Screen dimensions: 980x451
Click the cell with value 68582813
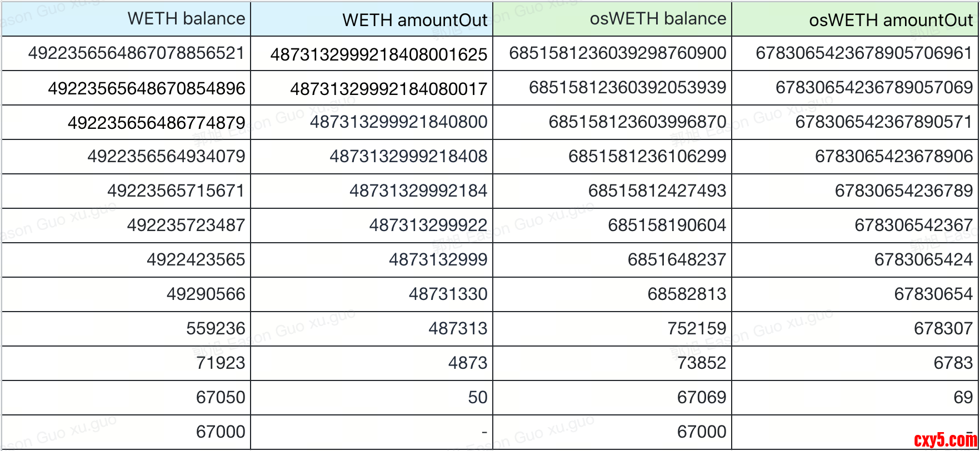click(687, 294)
